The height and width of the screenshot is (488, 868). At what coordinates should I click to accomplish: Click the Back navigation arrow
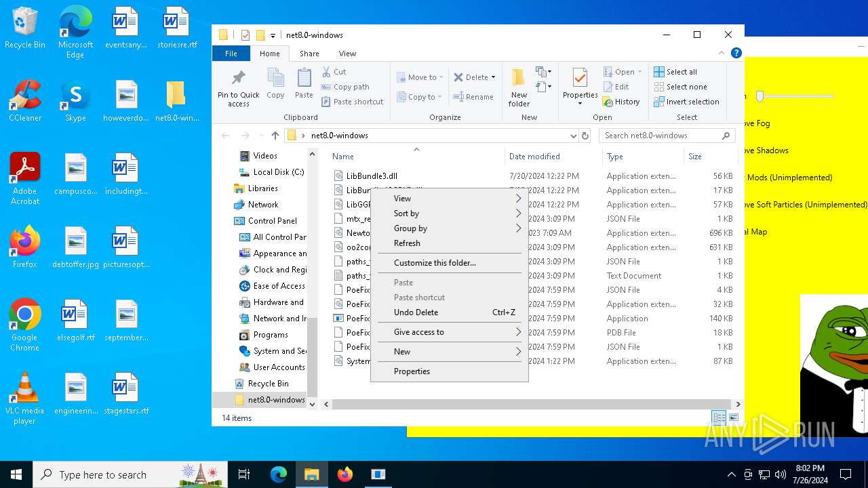point(225,136)
